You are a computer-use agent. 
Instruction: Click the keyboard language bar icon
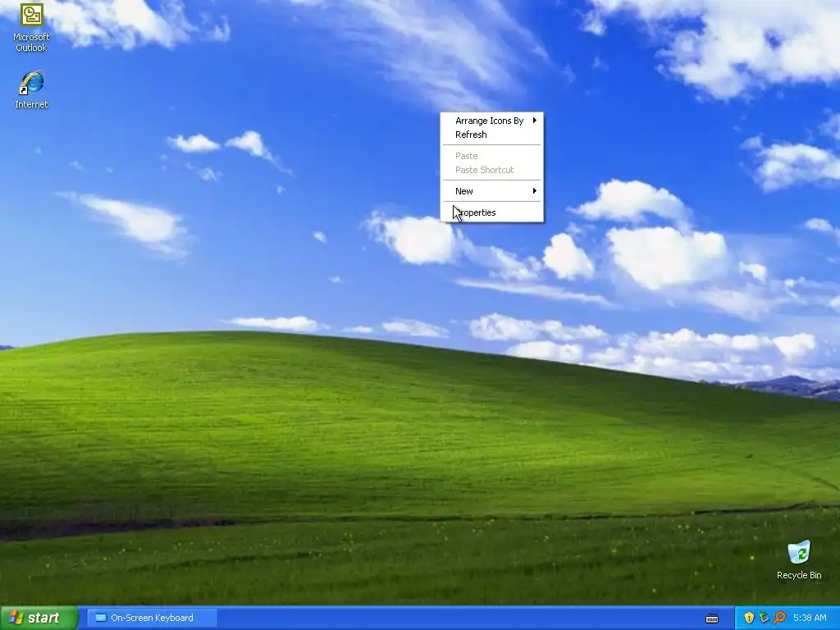click(x=712, y=619)
